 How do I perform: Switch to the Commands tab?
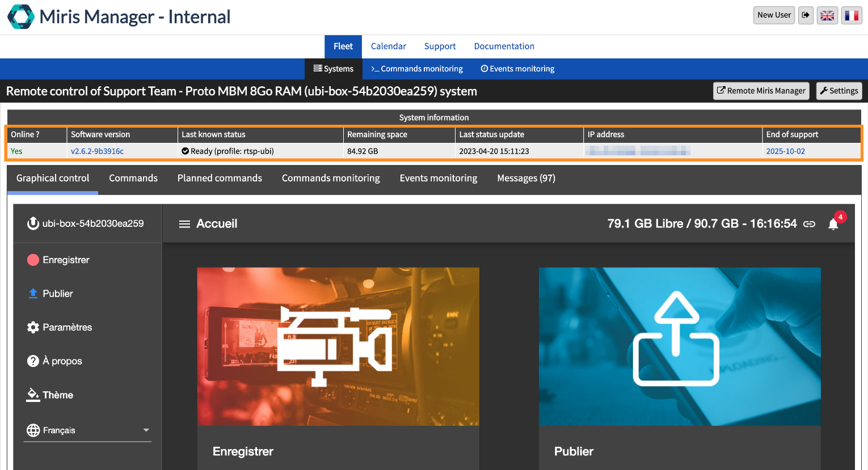[133, 178]
